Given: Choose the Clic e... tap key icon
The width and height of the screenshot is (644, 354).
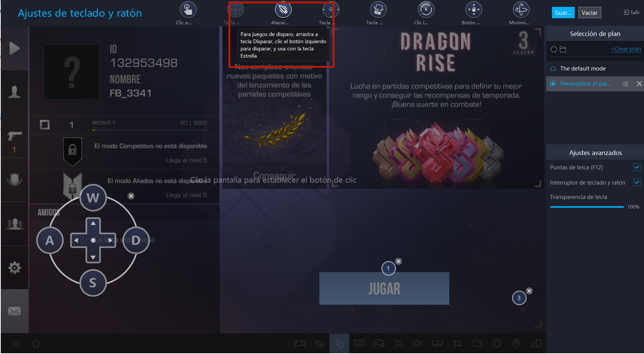Looking at the screenshot, I should click(x=188, y=9).
